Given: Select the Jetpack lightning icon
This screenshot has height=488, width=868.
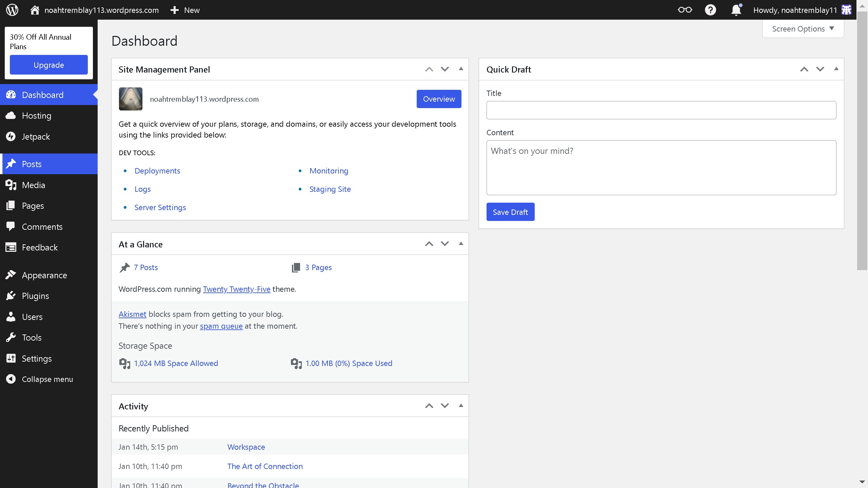Looking at the screenshot, I should 11,136.
